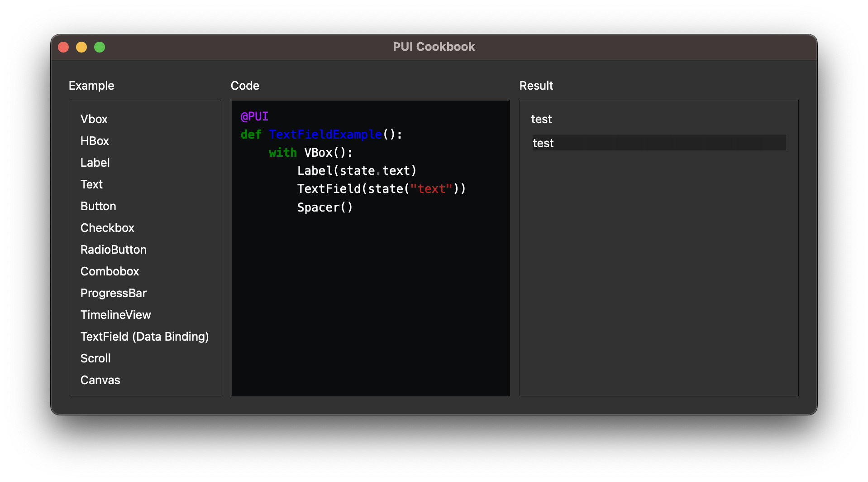Select the Canvas example

tap(100, 380)
